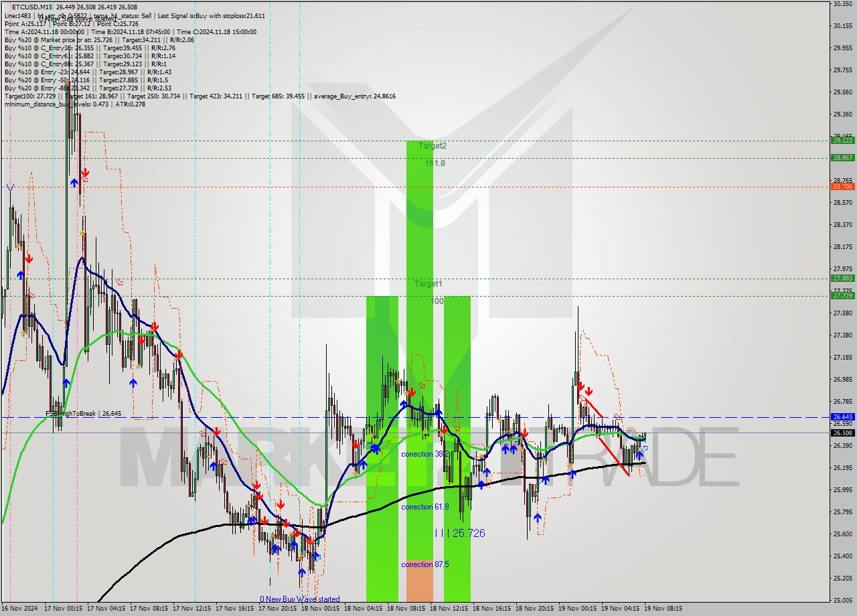Click the 26.195 price axis label
Image resolution: width=857 pixels, height=616 pixels.
[x=842, y=468]
